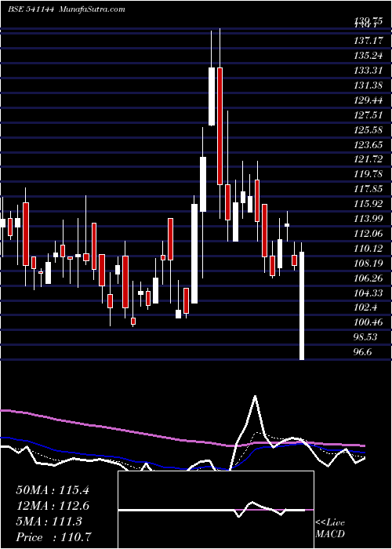Click the 123.65 price axis label
Image resolution: width=392 pixels, height=549 pixels.
point(369,145)
